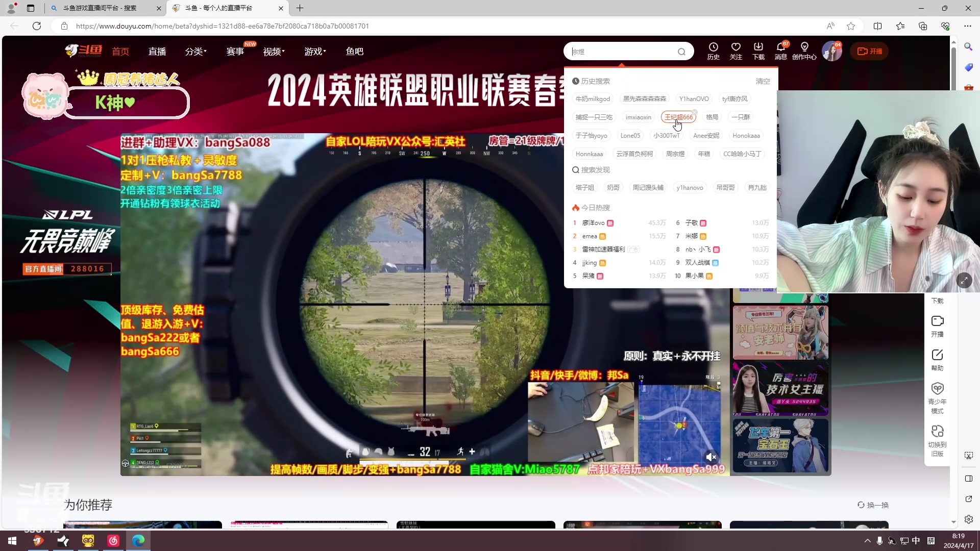Open the Douyu app from the taskbar

[38, 540]
